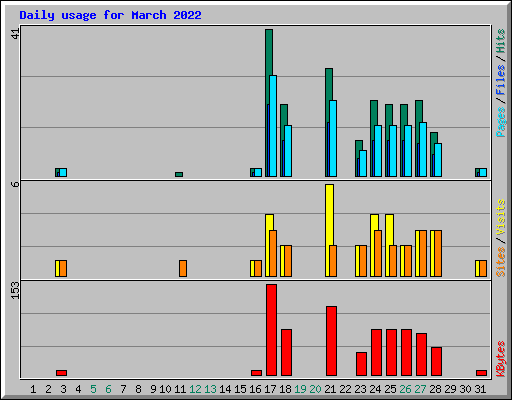Select the "6" sites/visits axis value
512x400 pixels.
[x=15, y=184]
